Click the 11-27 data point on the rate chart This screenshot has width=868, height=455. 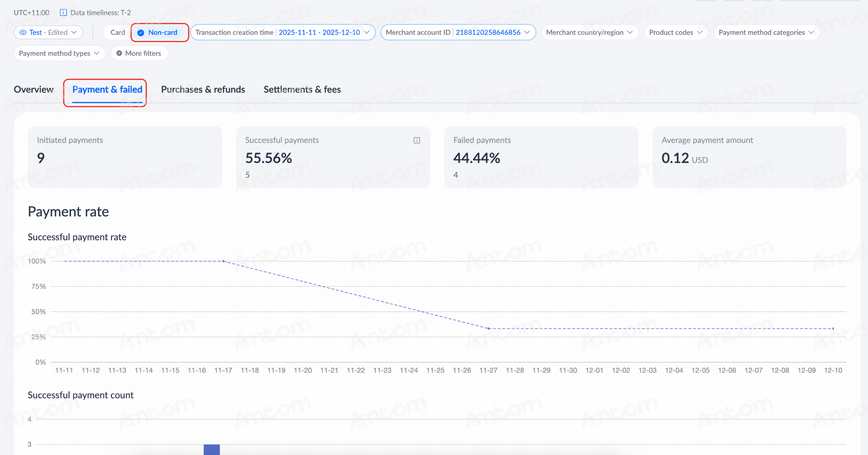[x=488, y=328]
